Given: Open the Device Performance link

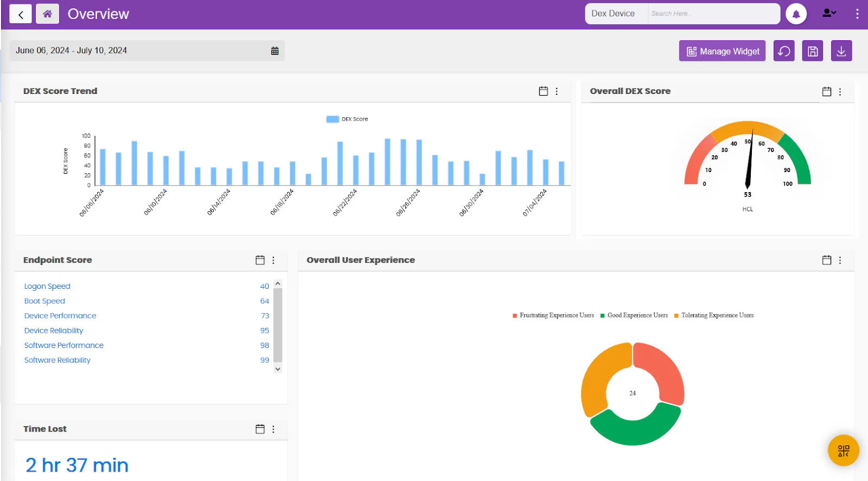Looking at the screenshot, I should point(60,315).
